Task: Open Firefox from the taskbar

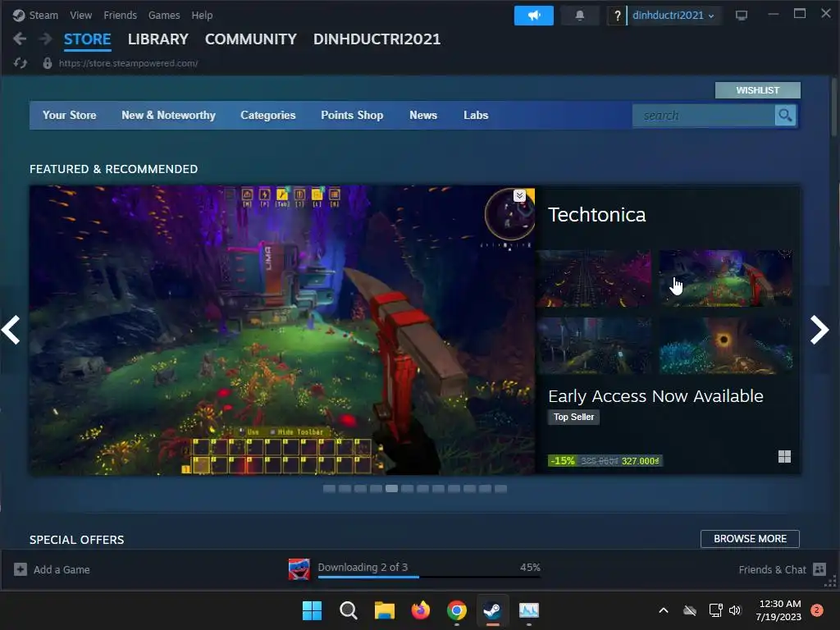Action: click(x=421, y=610)
